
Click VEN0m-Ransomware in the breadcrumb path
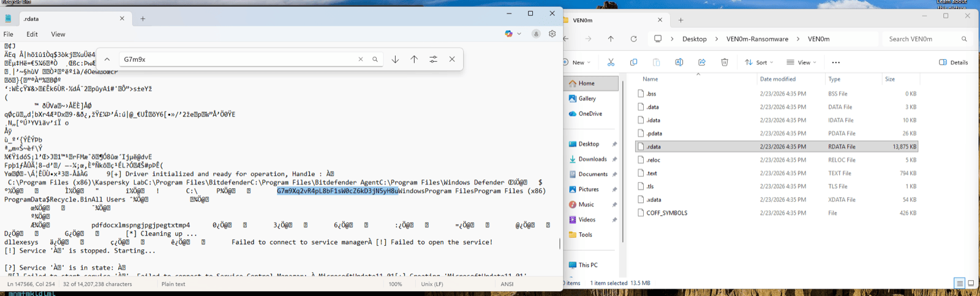757,39
